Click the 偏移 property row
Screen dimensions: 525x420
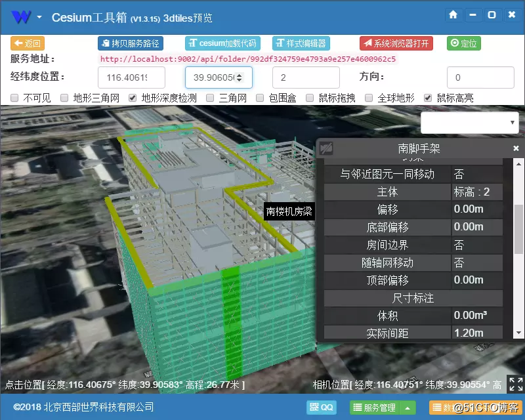click(x=413, y=209)
